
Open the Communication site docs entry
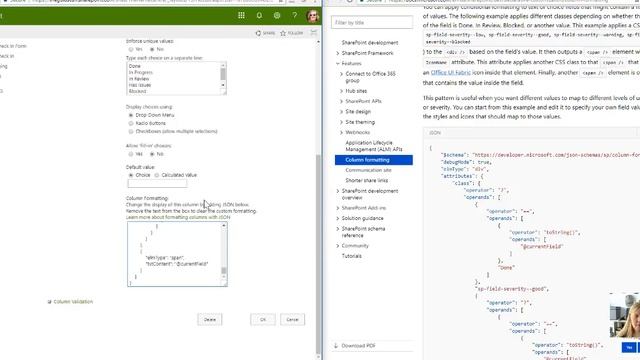[368, 170]
